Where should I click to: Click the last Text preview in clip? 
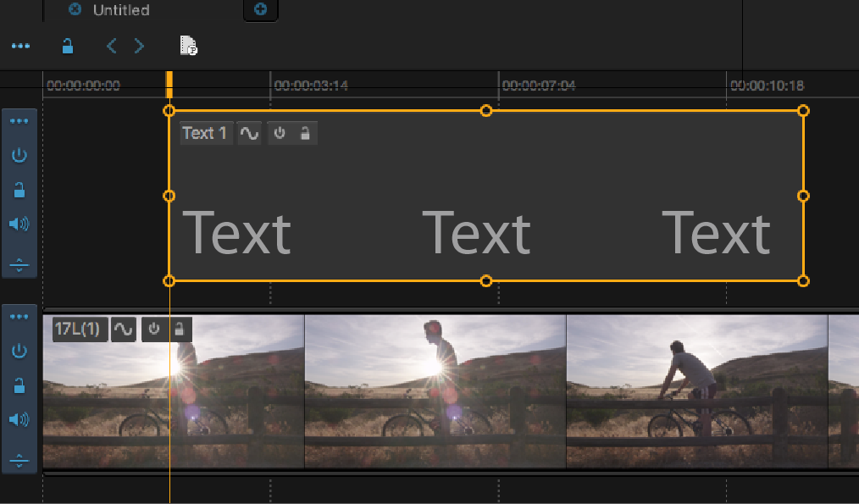pos(716,234)
